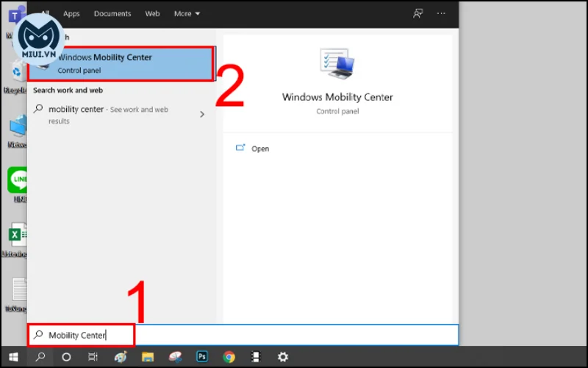Click the large Windows Mobility Center preview icon
Viewport: 588px width, 368px height.
click(x=337, y=63)
